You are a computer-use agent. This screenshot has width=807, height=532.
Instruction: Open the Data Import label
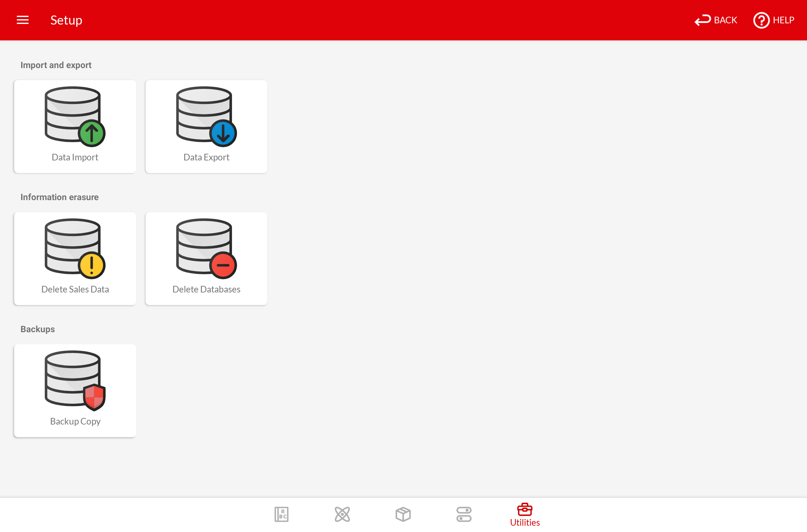[x=75, y=157]
